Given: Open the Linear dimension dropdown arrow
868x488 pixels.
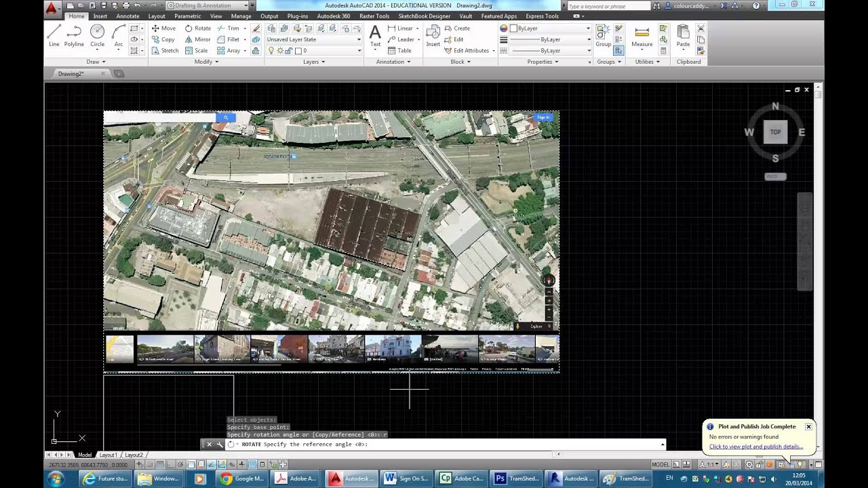Looking at the screenshot, I should click(417, 28).
